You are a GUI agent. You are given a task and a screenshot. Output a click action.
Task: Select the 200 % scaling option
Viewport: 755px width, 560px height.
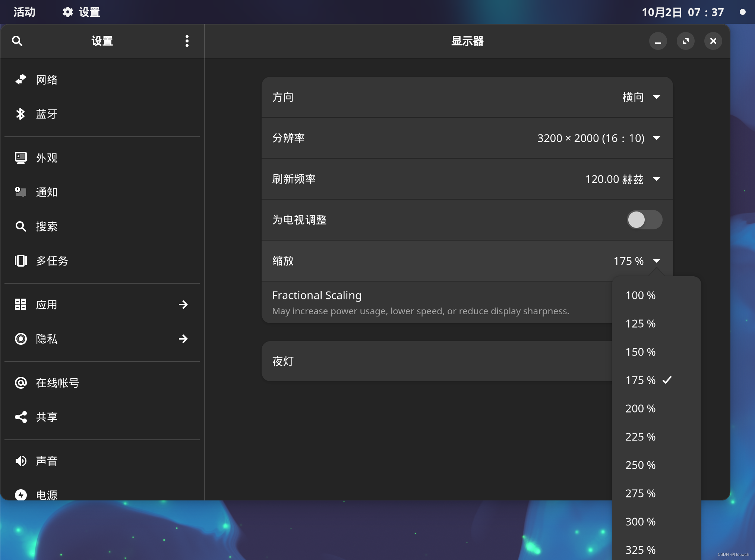tap(640, 408)
